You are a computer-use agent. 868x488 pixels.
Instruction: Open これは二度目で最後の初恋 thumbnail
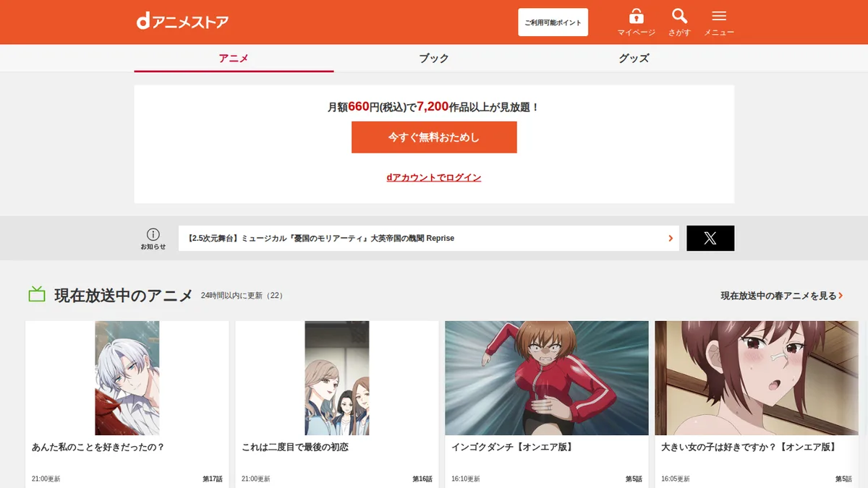click(x=337, y=378)
